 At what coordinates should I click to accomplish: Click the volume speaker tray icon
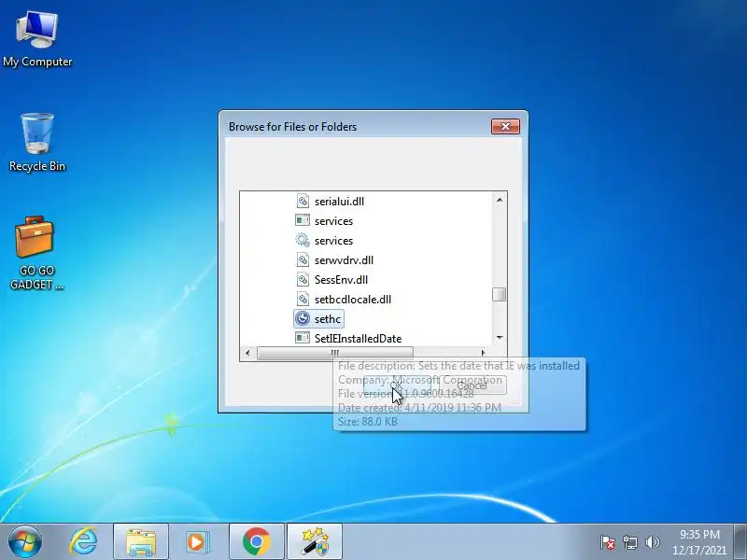point(652,542)
